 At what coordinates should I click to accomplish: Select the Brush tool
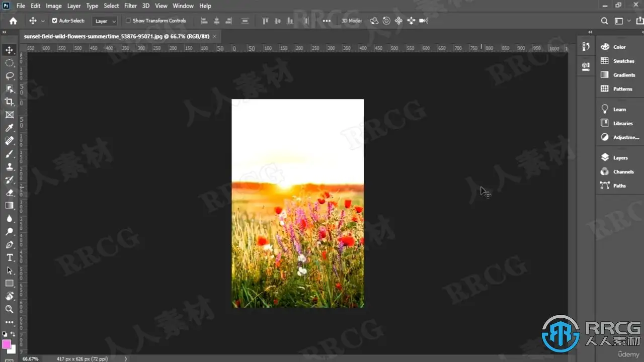click(9, 154)
